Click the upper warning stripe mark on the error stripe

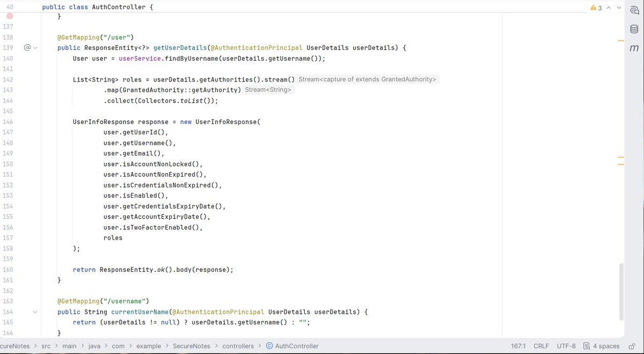point(621,41)
